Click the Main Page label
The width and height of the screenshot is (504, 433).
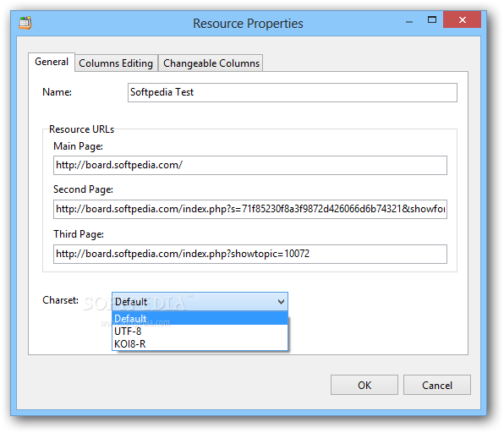(x=78, y=146)
